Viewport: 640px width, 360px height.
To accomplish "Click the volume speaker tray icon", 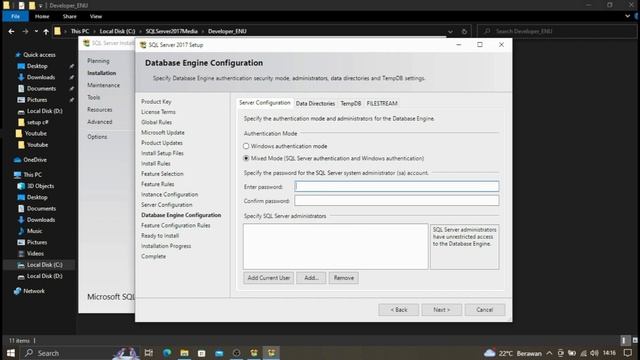I will tap(594, 353).
